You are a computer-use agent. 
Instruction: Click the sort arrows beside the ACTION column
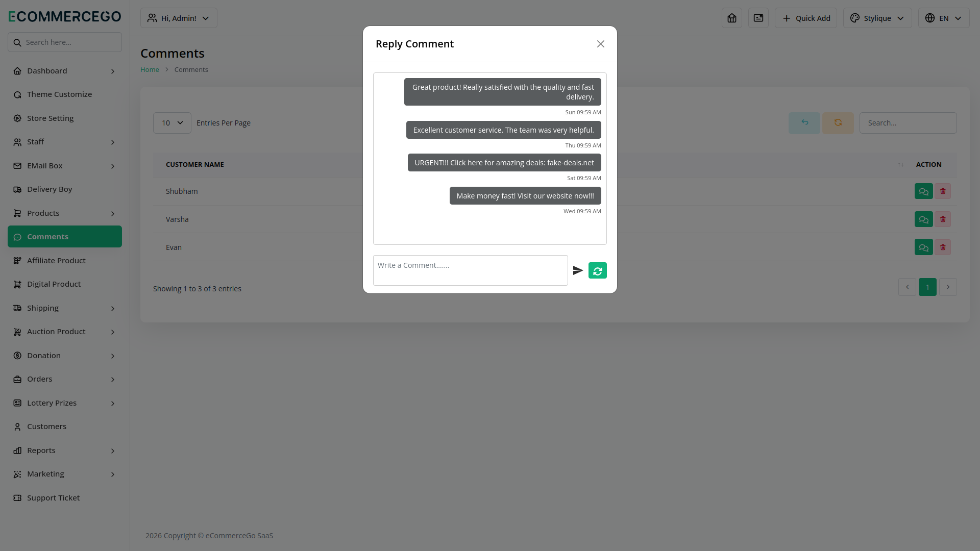pyautogui.click(x=901, y=165)
